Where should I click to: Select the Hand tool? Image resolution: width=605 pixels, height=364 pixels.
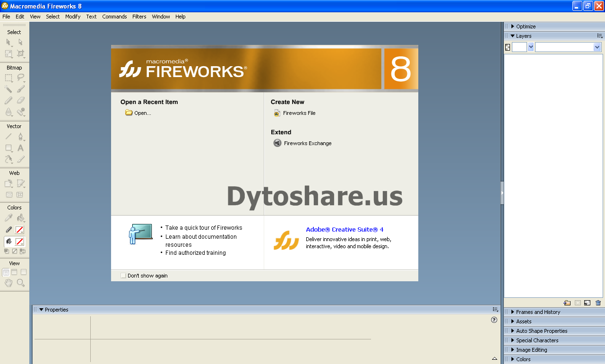tap(8, 283)
